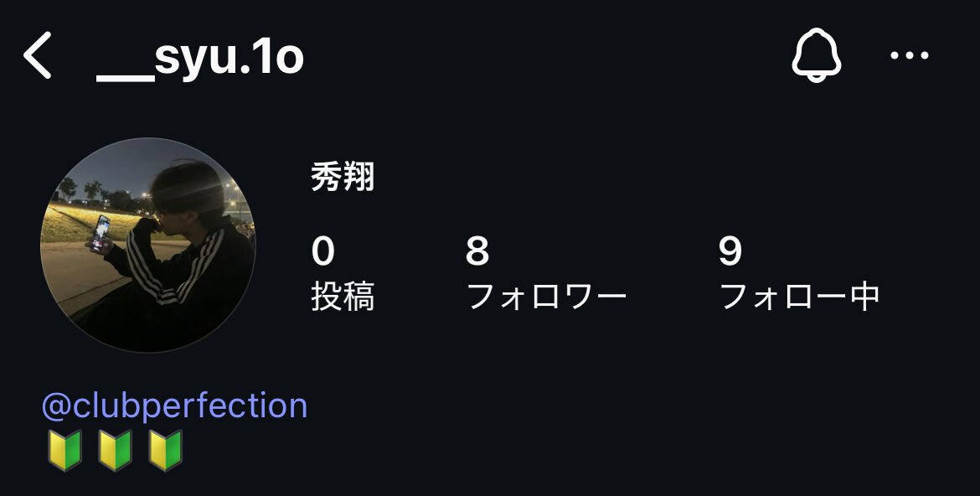Tap the last beginner-mark emoji in bio
980x496 pixels.
coord(165,451)
